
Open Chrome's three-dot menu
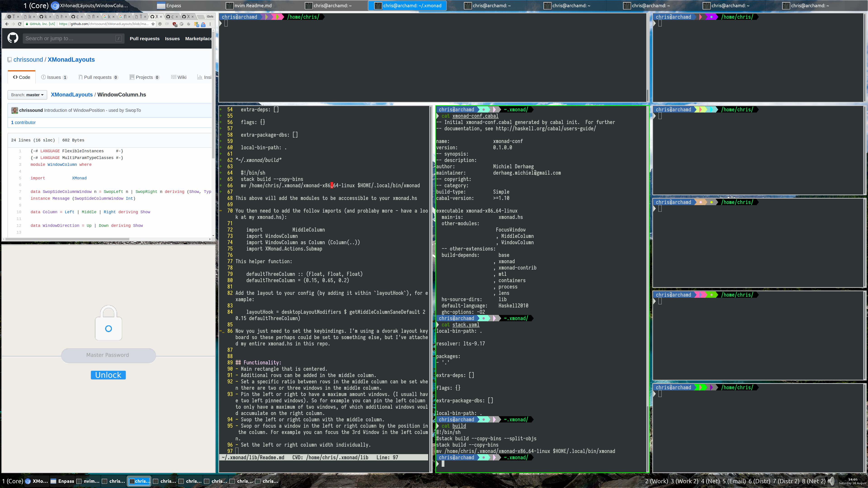click(210, 24)
